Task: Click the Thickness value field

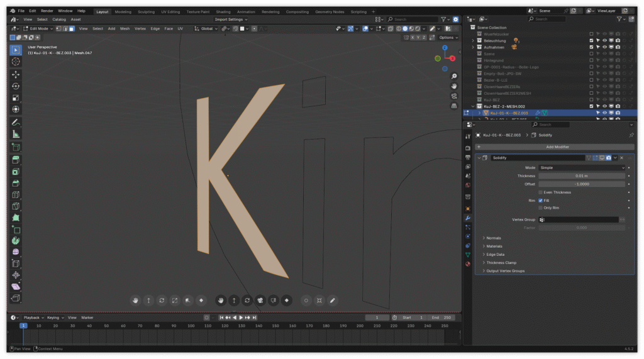Action: tap(582, 176)
